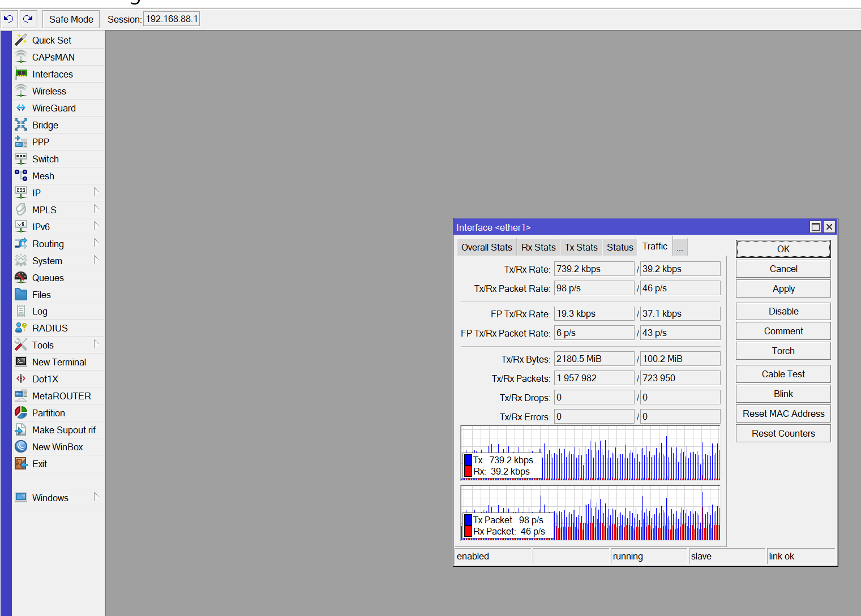
Task: Launch Torch for ether1
Action: pyautogui.click(x=783, y=351)
